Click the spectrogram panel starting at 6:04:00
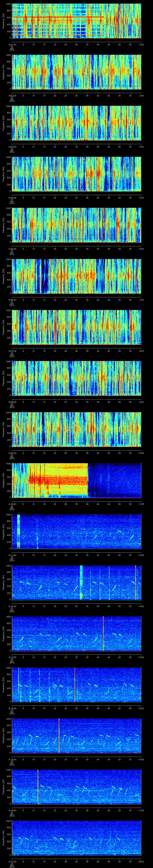 tap(77, 174)
